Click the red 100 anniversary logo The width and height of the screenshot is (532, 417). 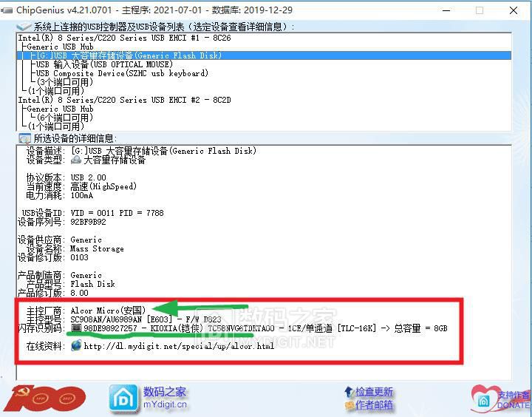pos(44,398)
